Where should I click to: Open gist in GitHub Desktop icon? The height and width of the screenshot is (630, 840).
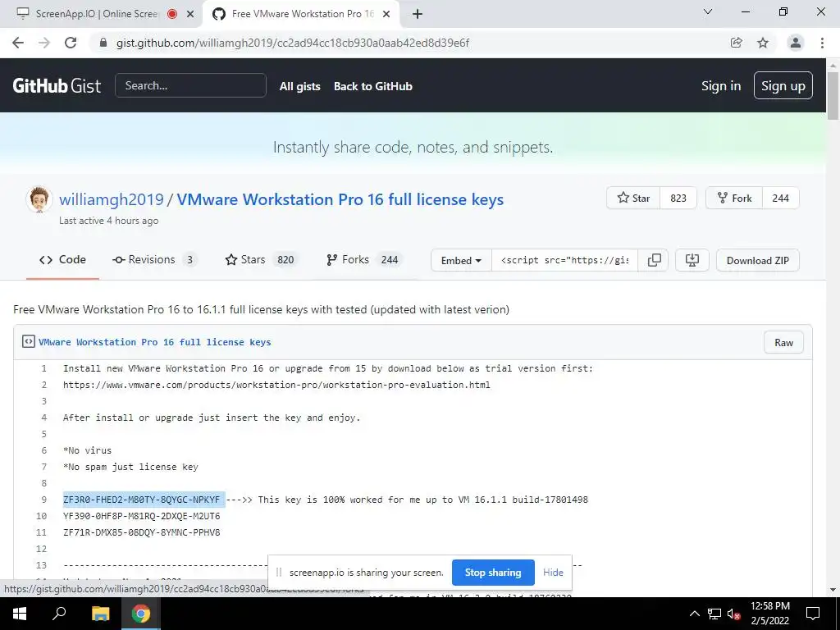pyautogui.click(x=692, y=260)
